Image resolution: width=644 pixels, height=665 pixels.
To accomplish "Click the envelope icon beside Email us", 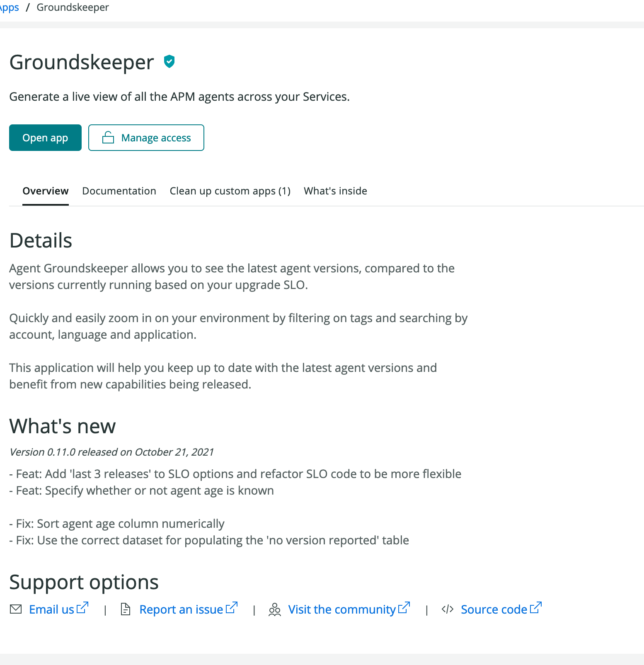I will 15,609.
